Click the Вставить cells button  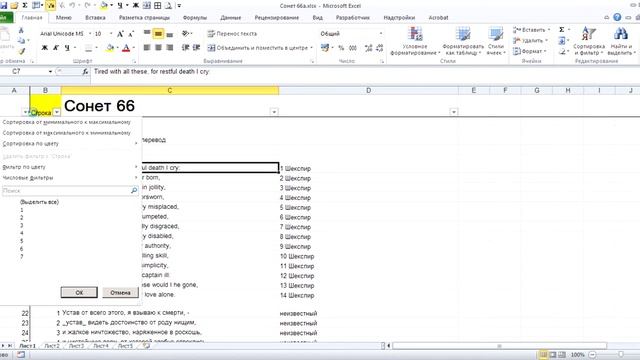[531, 30]
